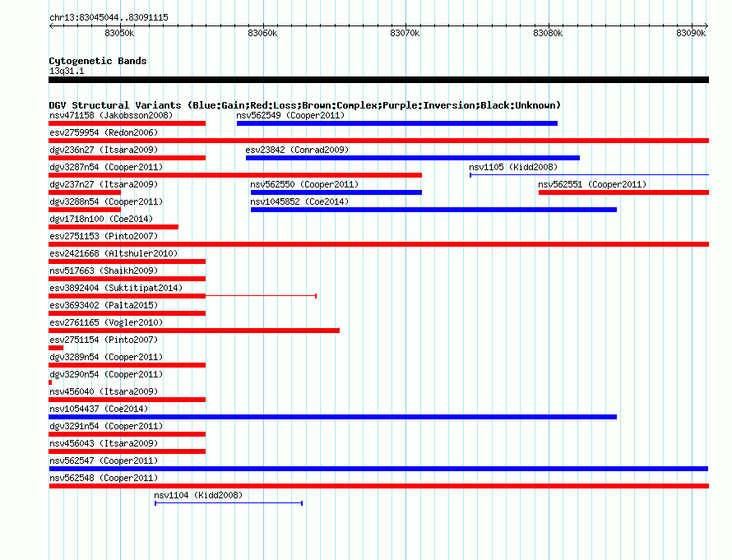The height and width of the screenshot is (560, 732).
Task: Click esv2421668 (Altshuler2010) label
Action: coord(114,253)
